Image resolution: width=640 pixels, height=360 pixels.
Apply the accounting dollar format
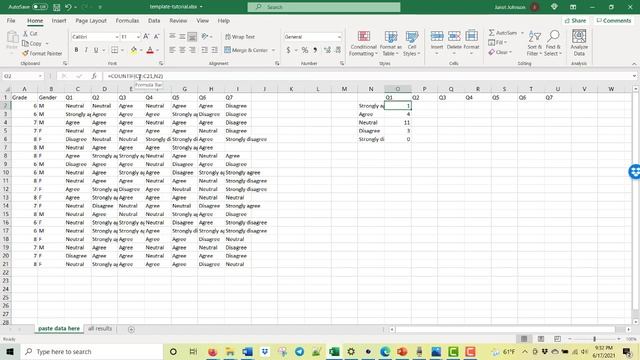[288, 50]
